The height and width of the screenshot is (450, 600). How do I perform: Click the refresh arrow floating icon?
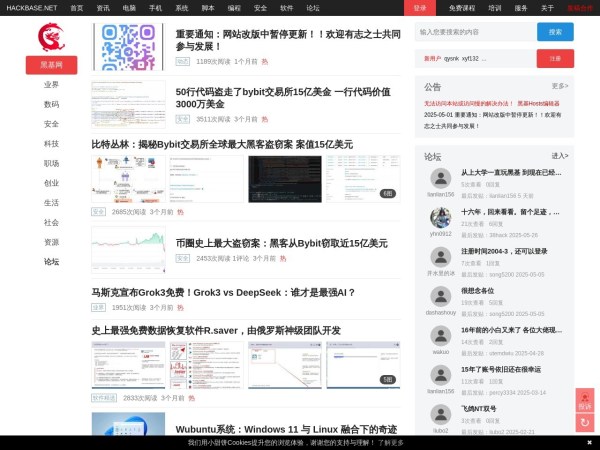pos(585,423)
